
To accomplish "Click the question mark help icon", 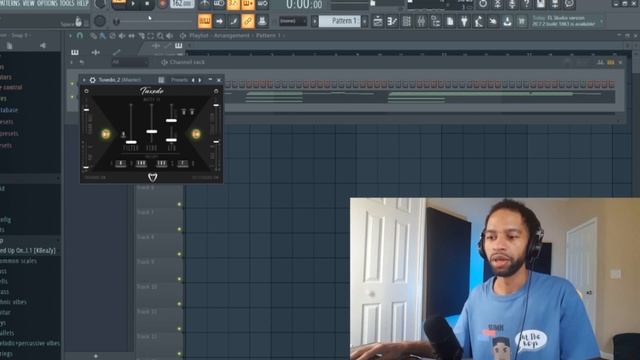I will click(527, 4).
